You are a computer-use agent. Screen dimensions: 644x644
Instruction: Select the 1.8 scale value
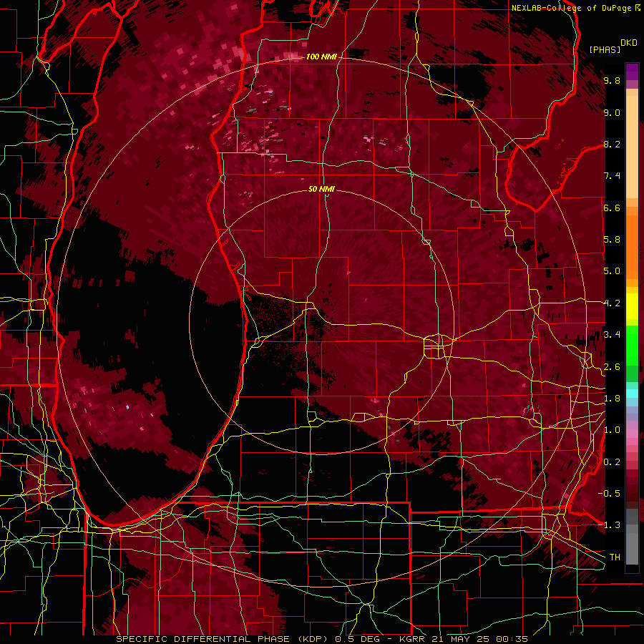(x=612, y=399)
